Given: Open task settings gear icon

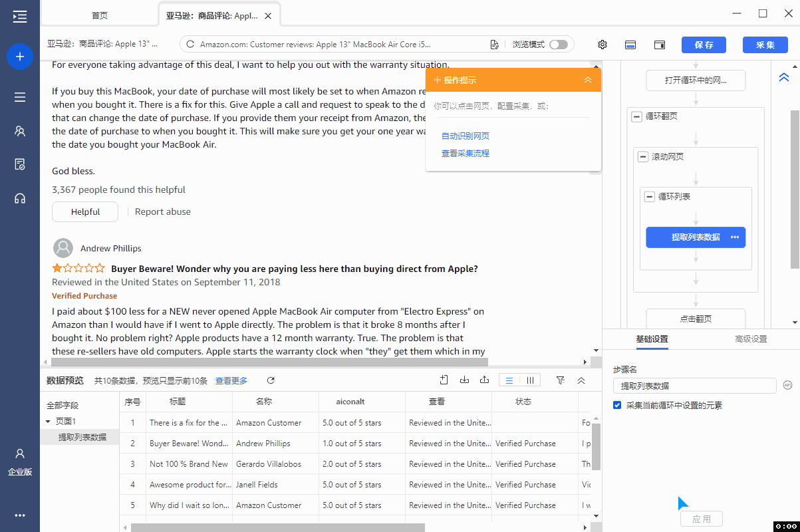Looking at the screenshot, I should coord(602,45).
